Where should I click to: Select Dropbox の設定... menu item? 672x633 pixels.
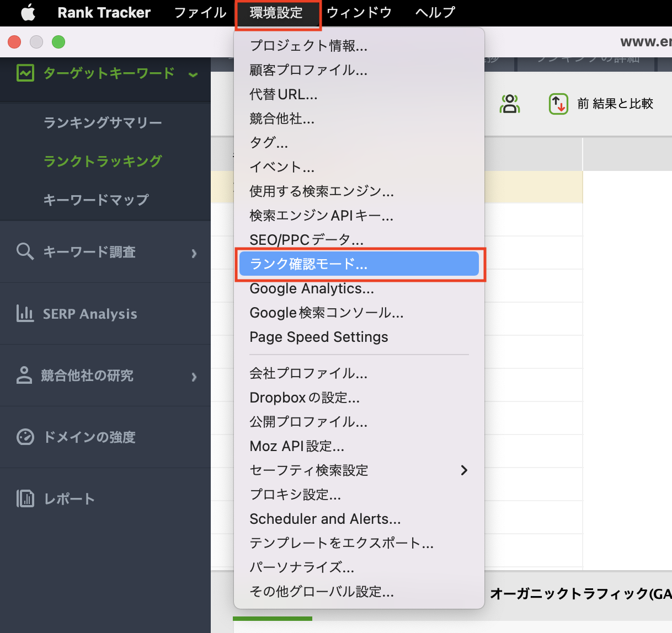tap(359, 398)
